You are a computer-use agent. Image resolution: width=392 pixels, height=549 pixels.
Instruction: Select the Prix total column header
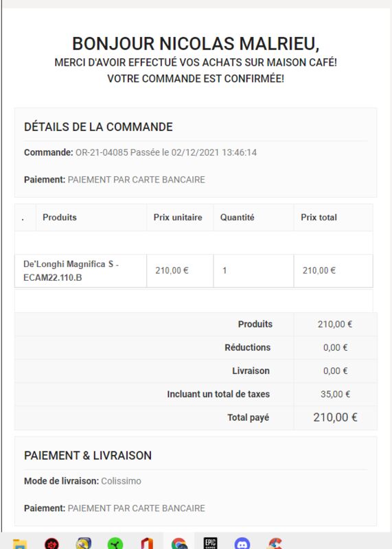[x=319, y=217]
